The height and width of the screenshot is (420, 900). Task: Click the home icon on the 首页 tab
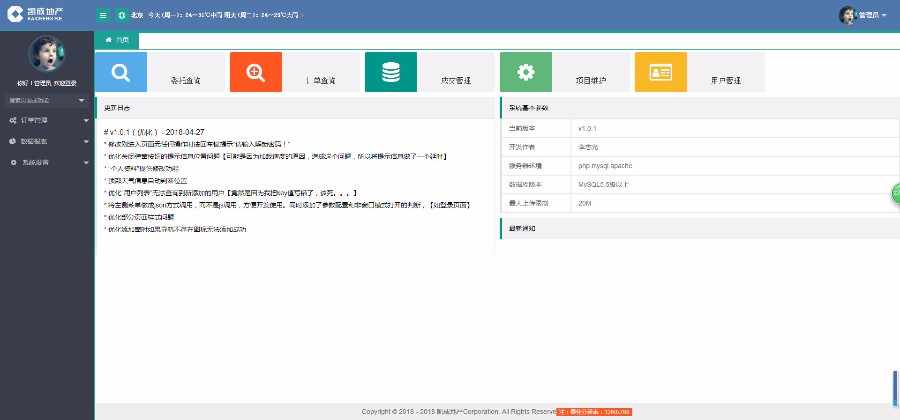[108, 41]
